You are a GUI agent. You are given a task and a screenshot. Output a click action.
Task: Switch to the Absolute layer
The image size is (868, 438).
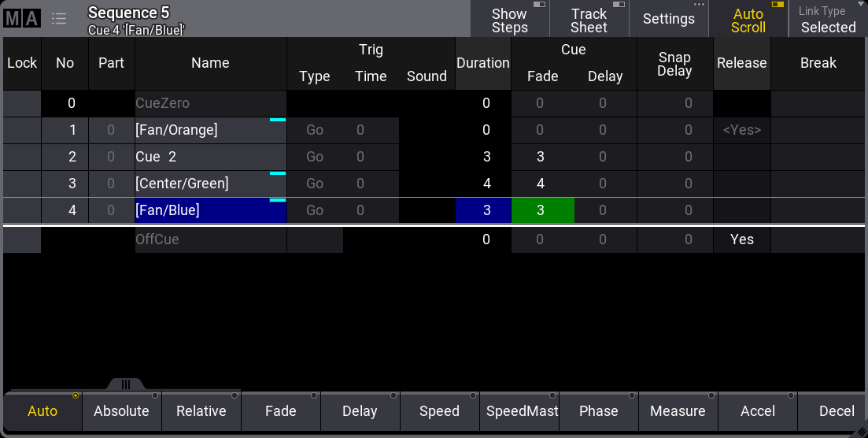coord(121,411)
